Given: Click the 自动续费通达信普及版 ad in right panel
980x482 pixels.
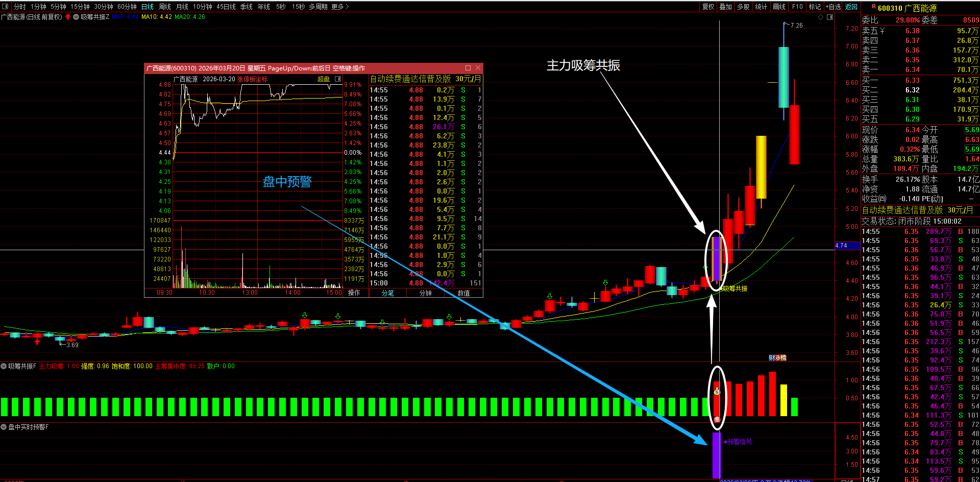Looking at the screenshot, I should (x=918, y=210).
